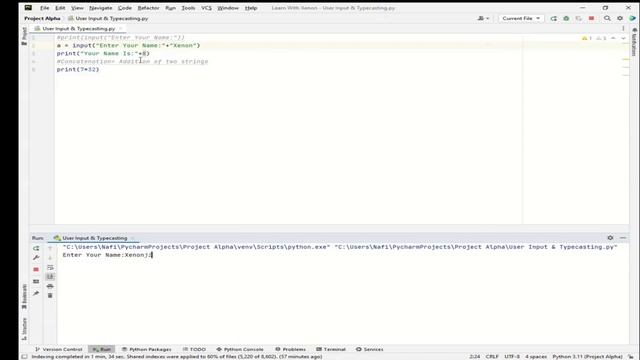
Task: Rerun the script from the Run panel
Action: pos(36,248)
